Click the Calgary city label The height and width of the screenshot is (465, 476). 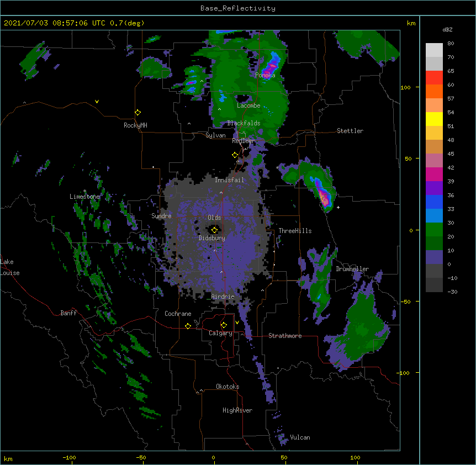221,333
